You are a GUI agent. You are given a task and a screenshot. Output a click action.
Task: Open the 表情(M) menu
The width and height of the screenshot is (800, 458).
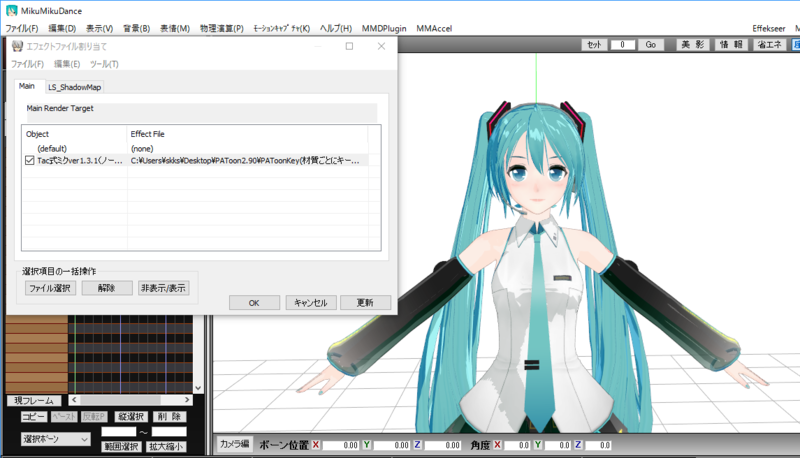pyautogui.click(x=174, y=29)
